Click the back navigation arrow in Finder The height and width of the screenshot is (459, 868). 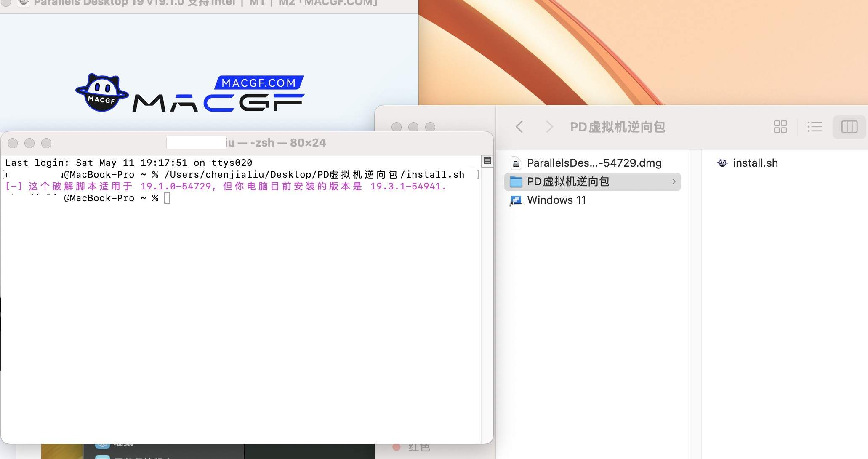520,127
